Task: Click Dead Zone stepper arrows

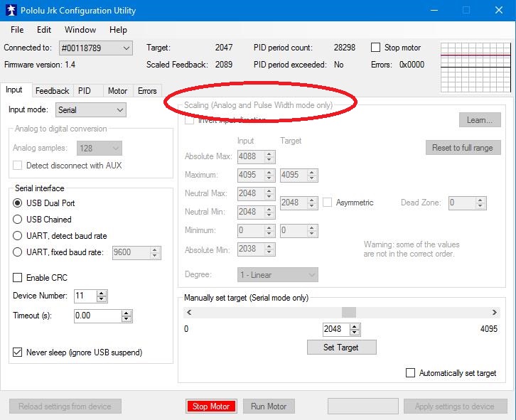Action: tap(480, 203)
